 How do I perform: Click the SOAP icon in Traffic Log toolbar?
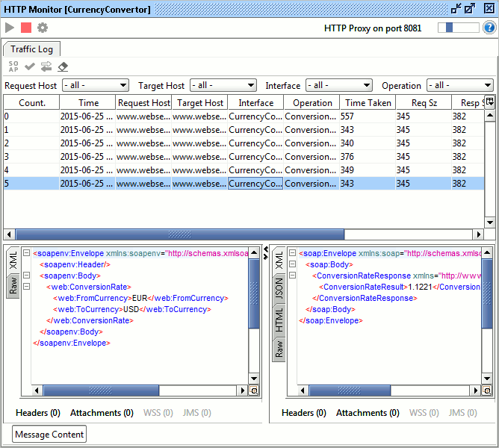point(13,67)
